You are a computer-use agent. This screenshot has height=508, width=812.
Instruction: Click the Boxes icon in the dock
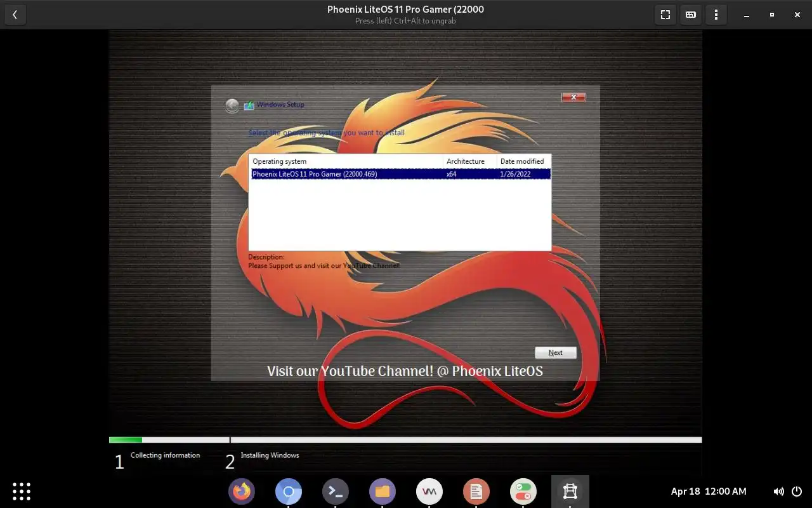pos(570,491)
